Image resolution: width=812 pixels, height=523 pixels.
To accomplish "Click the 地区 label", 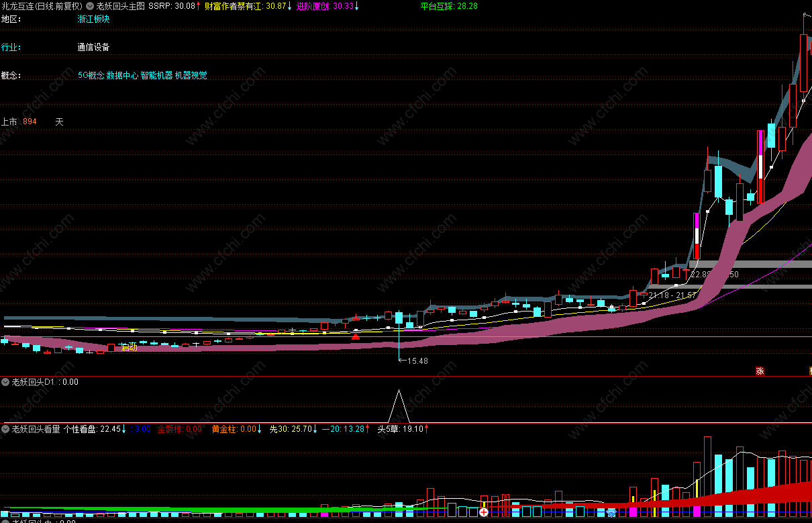I will pyautogui.click(x=11, y=19).
